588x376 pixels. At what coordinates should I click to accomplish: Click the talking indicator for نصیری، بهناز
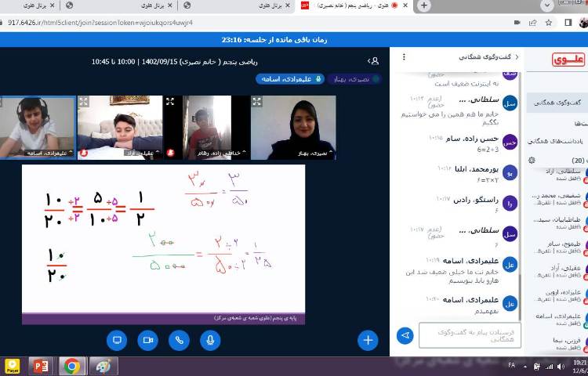[354, 79]
